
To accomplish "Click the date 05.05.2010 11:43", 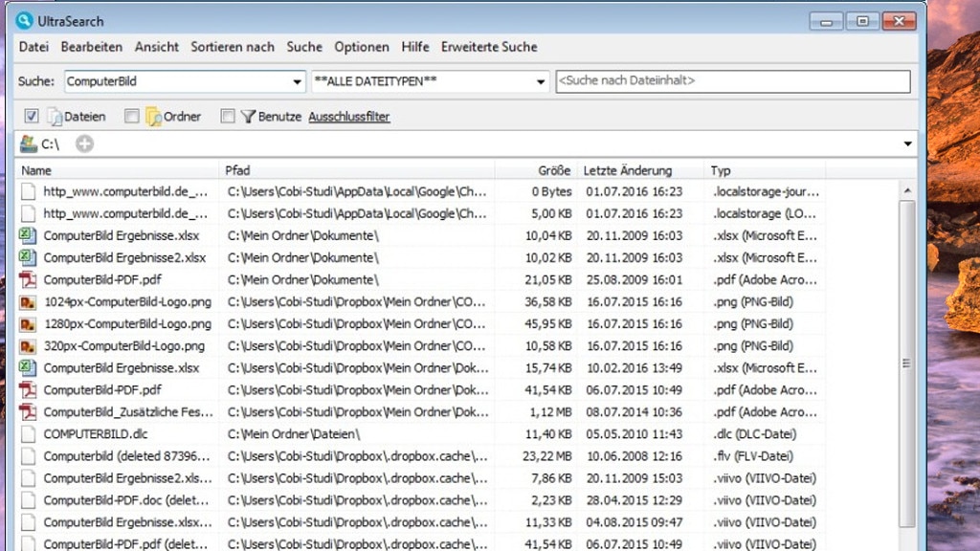I will coord(635,433).
